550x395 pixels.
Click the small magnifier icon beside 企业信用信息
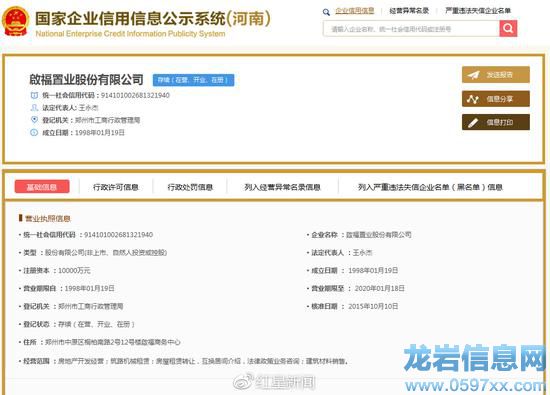pos(326,12)
